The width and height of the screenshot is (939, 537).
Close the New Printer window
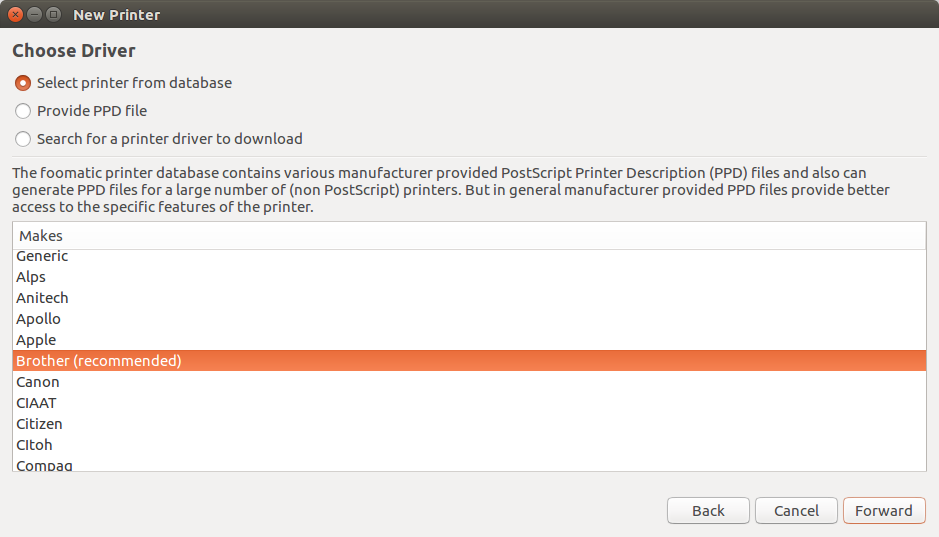(15, 15)
